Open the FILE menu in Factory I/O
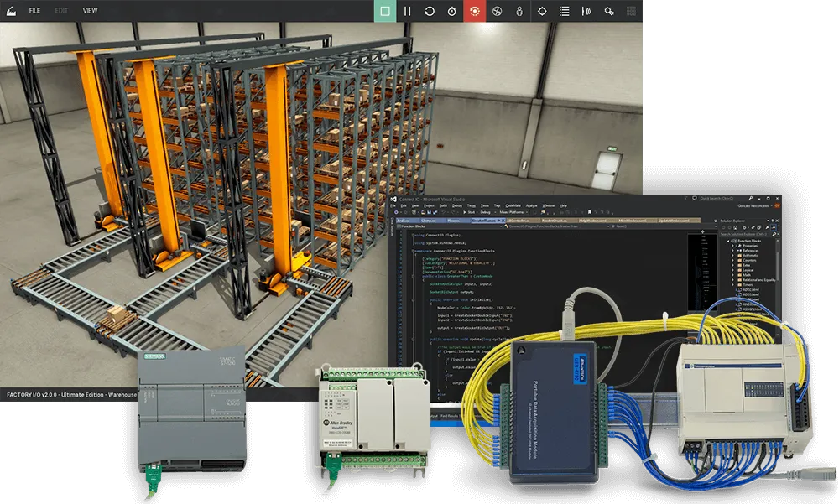This screenshot has height=504, width=839. tap(34, 11)
